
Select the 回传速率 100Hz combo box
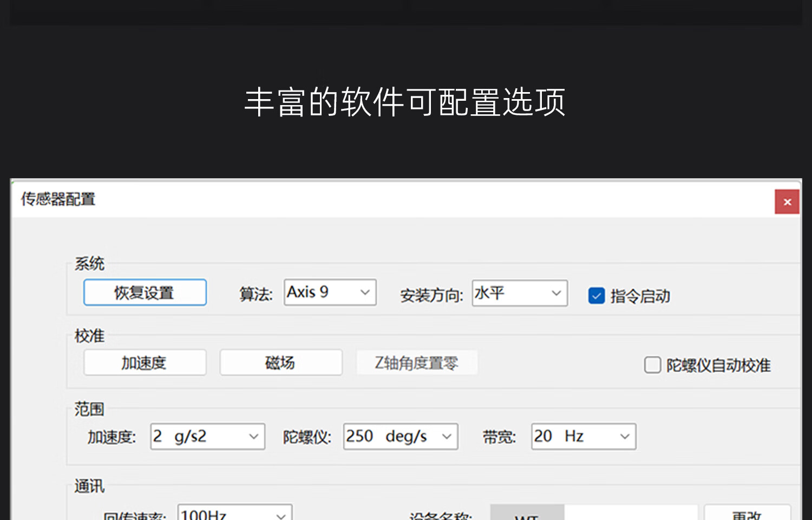234,513
